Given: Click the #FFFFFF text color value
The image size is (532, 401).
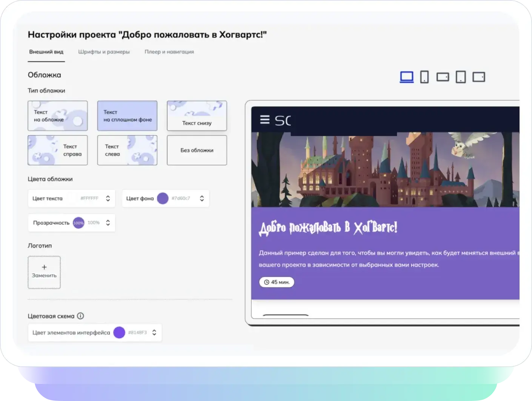Looking at the screenshot, I should [x=89, y=198].
